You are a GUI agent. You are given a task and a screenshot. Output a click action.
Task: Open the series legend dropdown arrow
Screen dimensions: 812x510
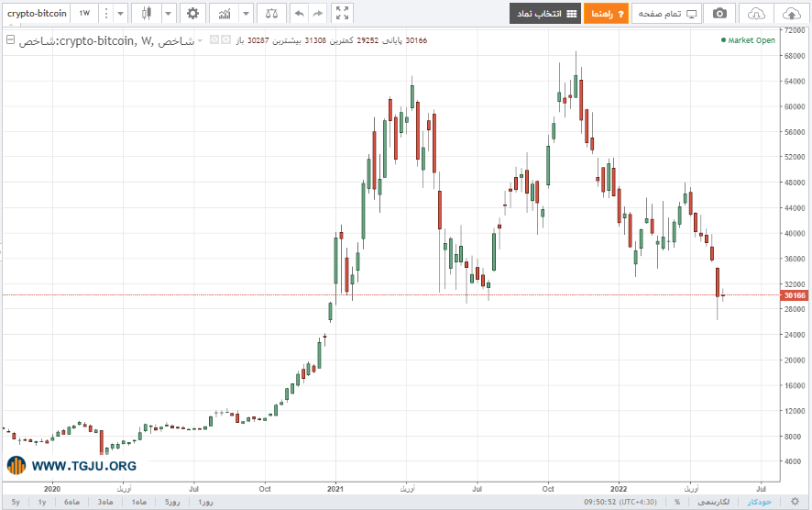(x=201, y=40)
